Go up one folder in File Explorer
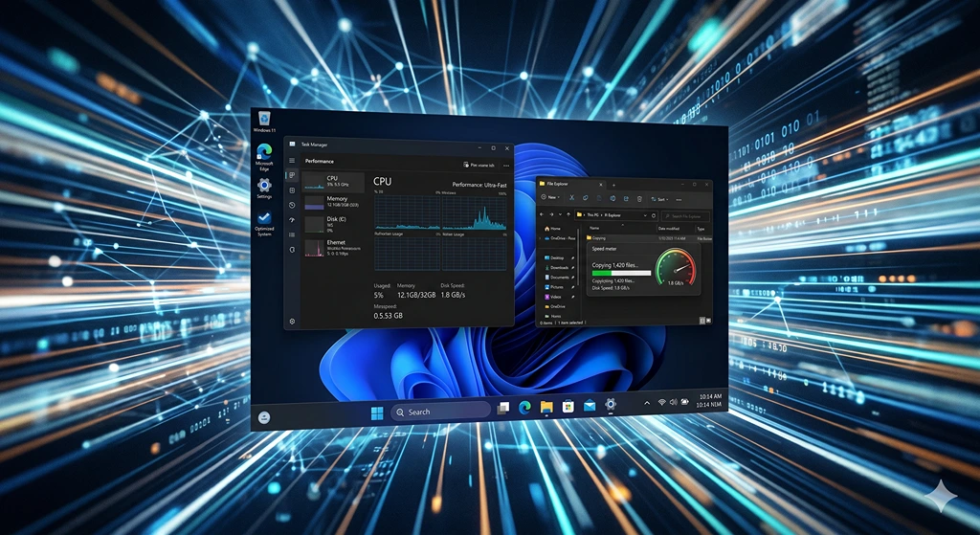Viewport: 980px width, 535px height. tap(568, 214)
